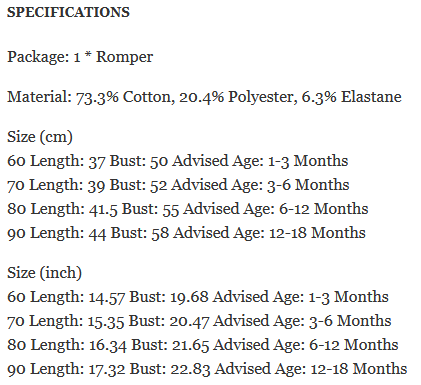The height and width of the screenshot is (385, 421).
Task: Click the Material composition line
Action: [x=204, y=97]
